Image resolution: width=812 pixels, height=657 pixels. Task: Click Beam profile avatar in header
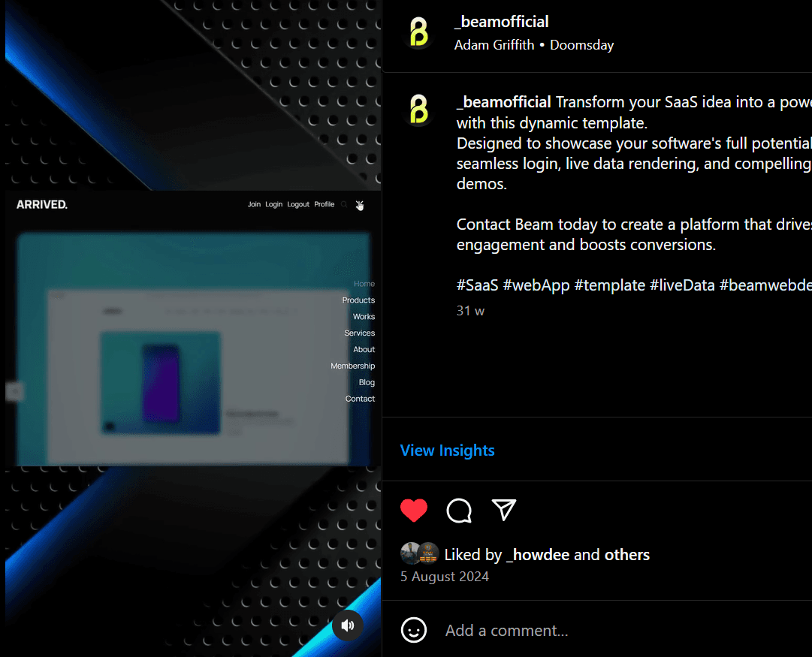pos(419,32)
